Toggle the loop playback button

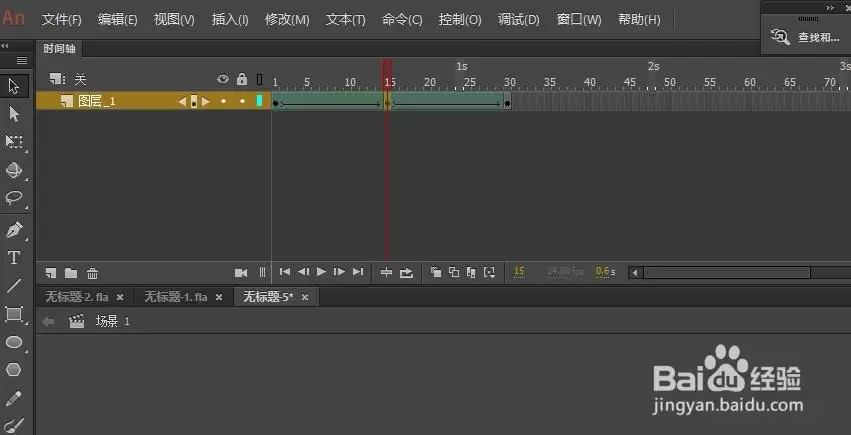click(x=406, y=273)
